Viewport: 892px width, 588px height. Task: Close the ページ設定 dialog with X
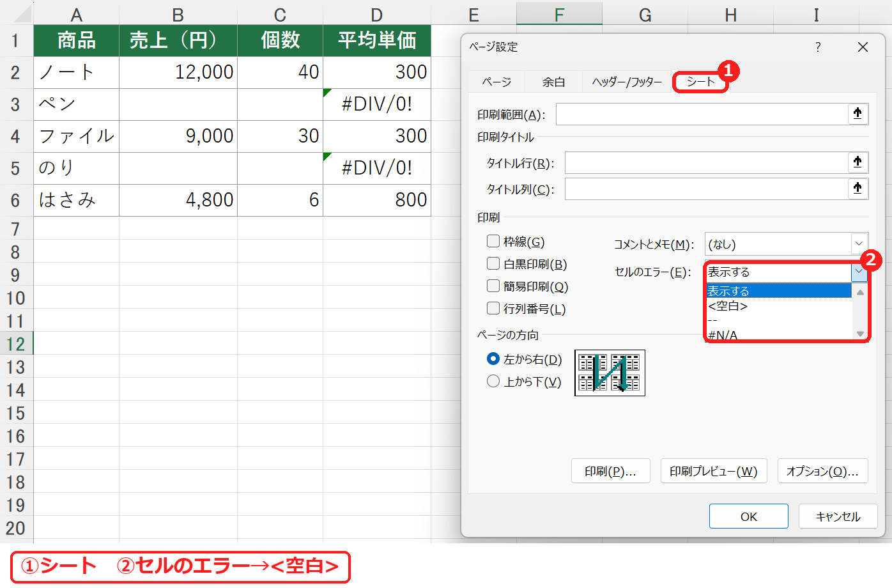[x=863, y=47]
